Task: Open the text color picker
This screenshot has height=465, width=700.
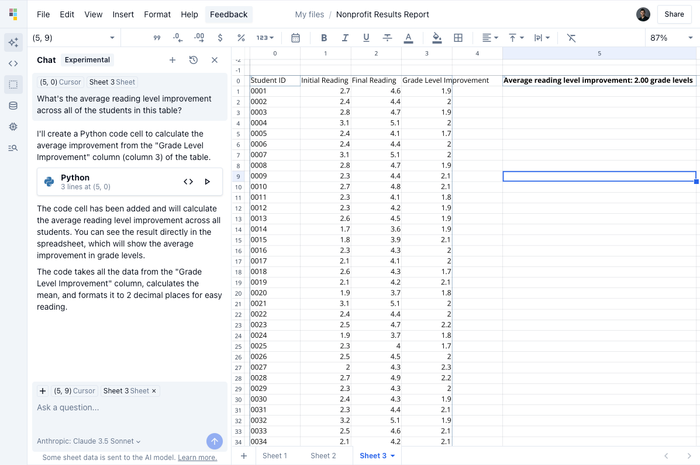Action: tap(408, 38)
